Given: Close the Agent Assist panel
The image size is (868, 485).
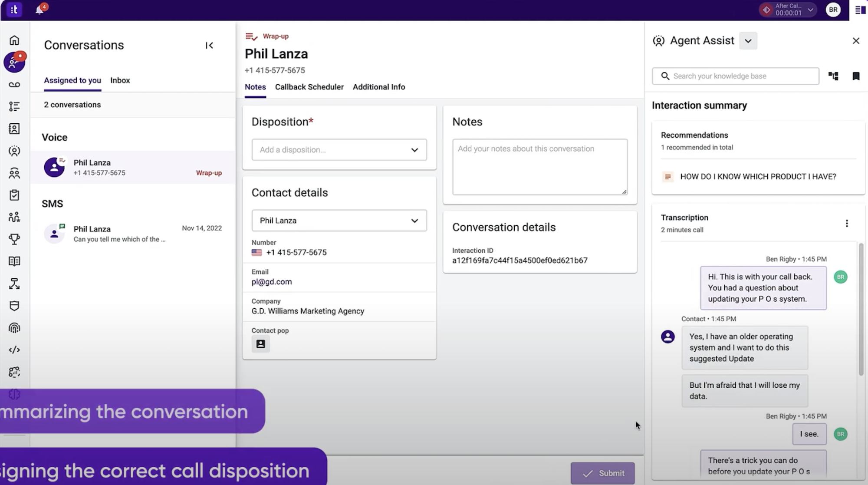Looking at the screenshot, I should pyautogui.click(x=856, y=41).
